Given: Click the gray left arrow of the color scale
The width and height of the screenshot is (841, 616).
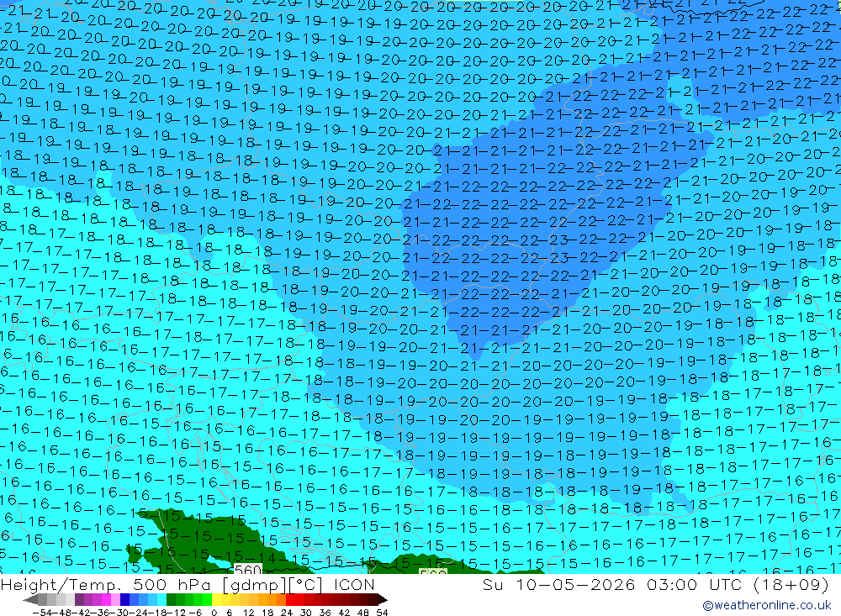Looking at the screenshot, I should pyautogui.click(x=30, y=599).
